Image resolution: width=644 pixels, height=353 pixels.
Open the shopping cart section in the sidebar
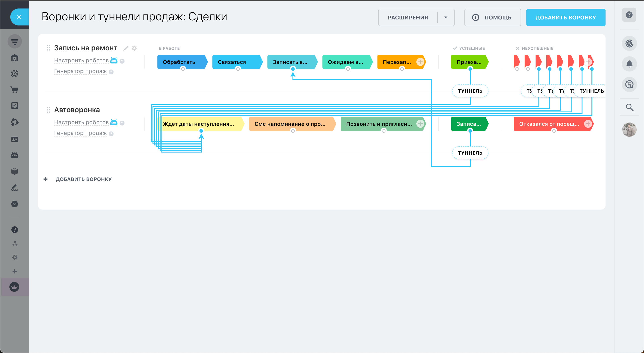pyautogui.click(x=15, y=90)
